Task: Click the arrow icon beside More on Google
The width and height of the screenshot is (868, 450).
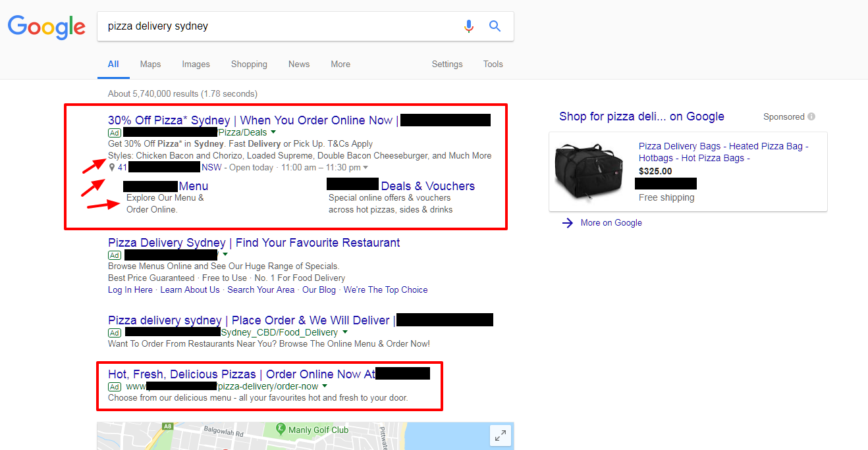Action: pos(568,223)
